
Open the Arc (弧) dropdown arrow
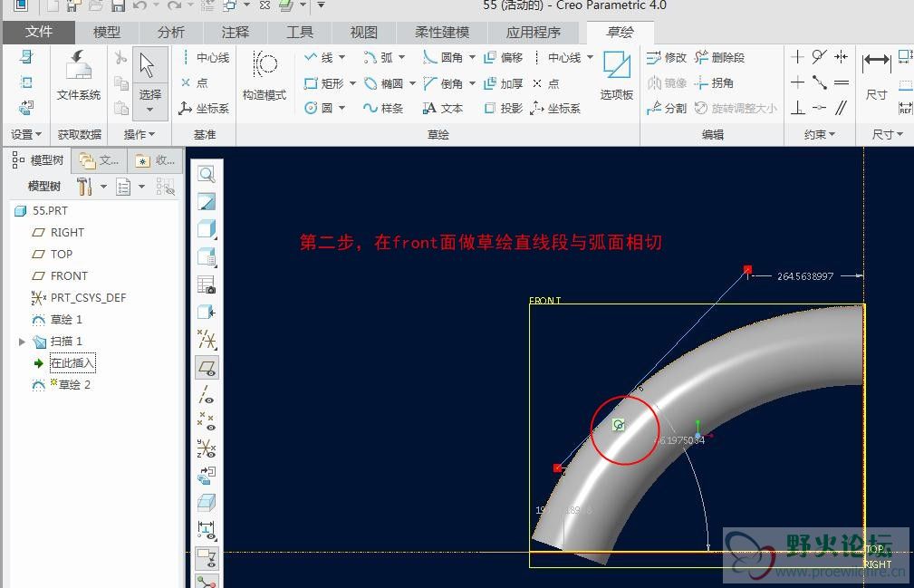(401, 57)
